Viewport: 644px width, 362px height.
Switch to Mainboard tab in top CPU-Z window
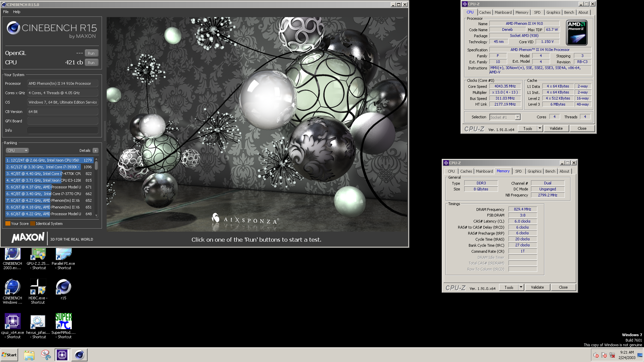[x=503, y=12]
